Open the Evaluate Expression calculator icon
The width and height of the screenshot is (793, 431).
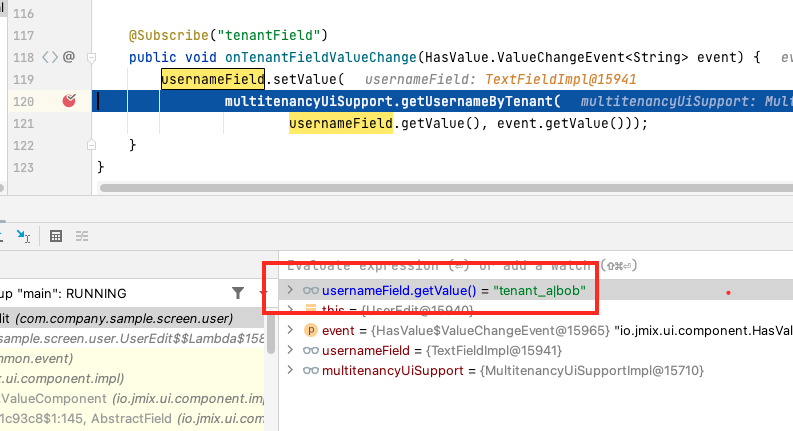tap(56, 236)
